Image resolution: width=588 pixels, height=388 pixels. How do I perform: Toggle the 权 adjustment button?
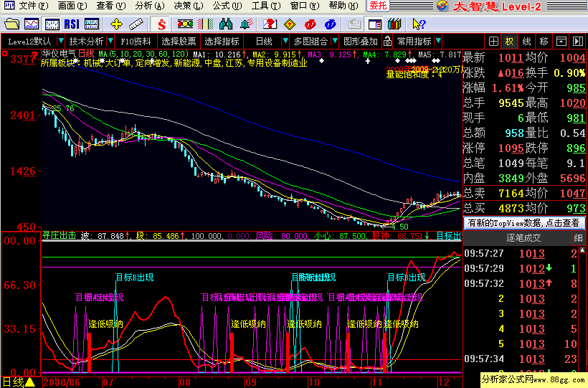pos(509,42)
